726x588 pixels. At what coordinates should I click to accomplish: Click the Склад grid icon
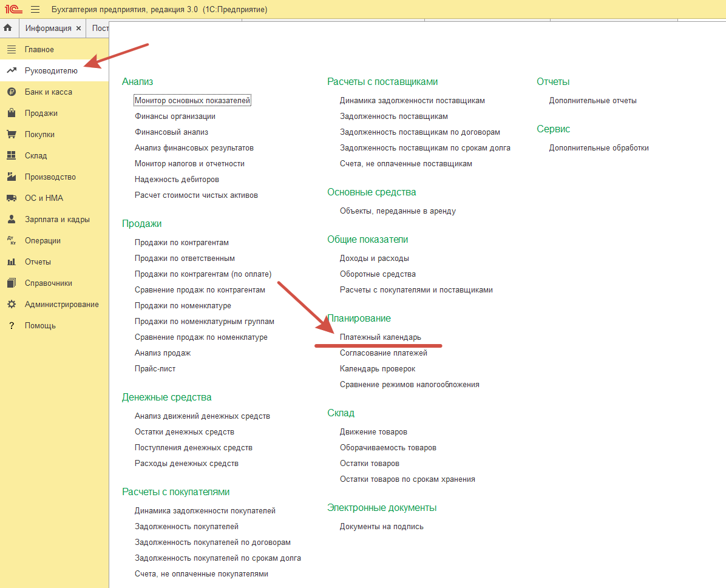click(x=12, y=155)
